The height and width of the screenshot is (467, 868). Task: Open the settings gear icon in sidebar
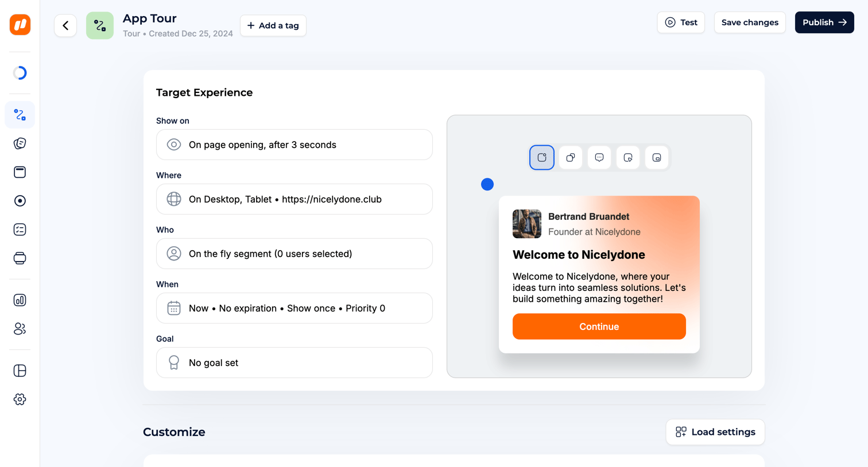[20, 399]
